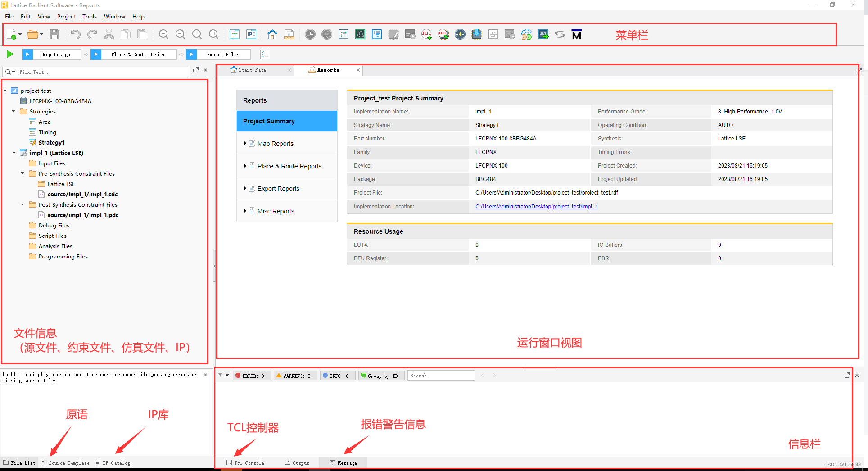Click the Redo arrow icon
868x471 pixels.
92,34
